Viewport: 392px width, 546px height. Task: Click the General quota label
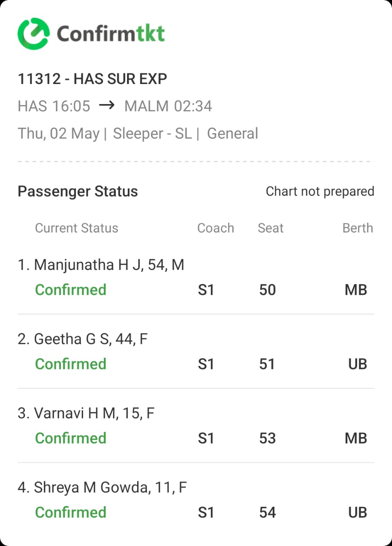pyautogui.click(x=233, y=134)
